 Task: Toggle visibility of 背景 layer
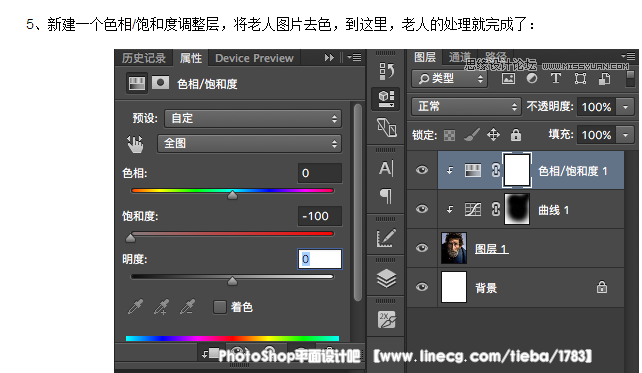[x=422, y=287]
